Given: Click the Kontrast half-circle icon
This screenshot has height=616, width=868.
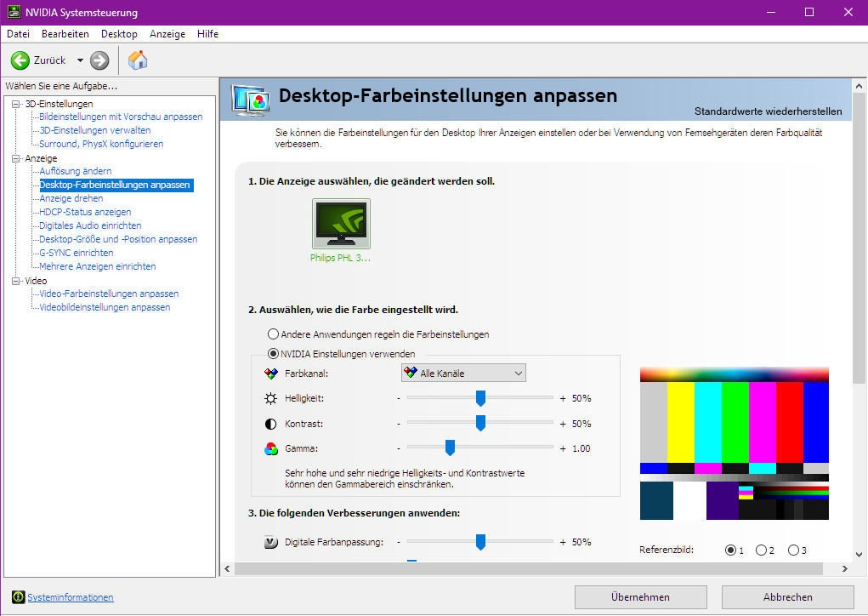Looking at the screenshot, I should [270, 424].
